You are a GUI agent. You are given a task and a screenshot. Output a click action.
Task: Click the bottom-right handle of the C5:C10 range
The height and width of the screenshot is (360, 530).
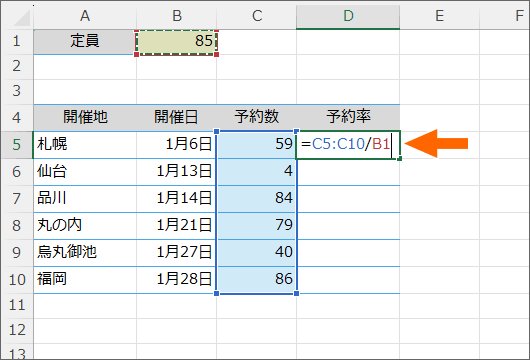[x=296, y=293]
